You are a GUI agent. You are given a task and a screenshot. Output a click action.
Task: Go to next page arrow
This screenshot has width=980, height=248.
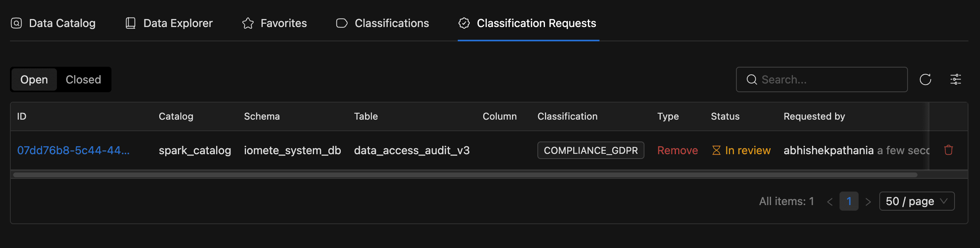pyautogui.click(x=868, y=201)
